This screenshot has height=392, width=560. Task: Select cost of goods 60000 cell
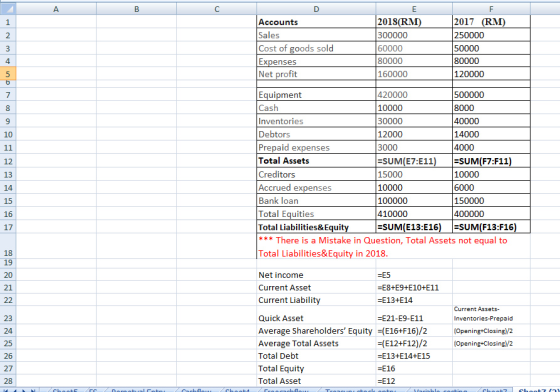tap(414, 48)
